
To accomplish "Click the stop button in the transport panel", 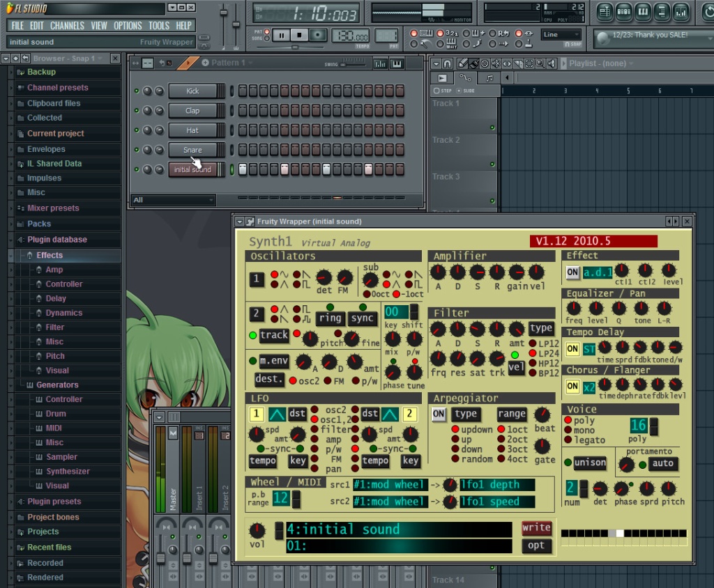I will pyautogui.click(x=299, y=35).
